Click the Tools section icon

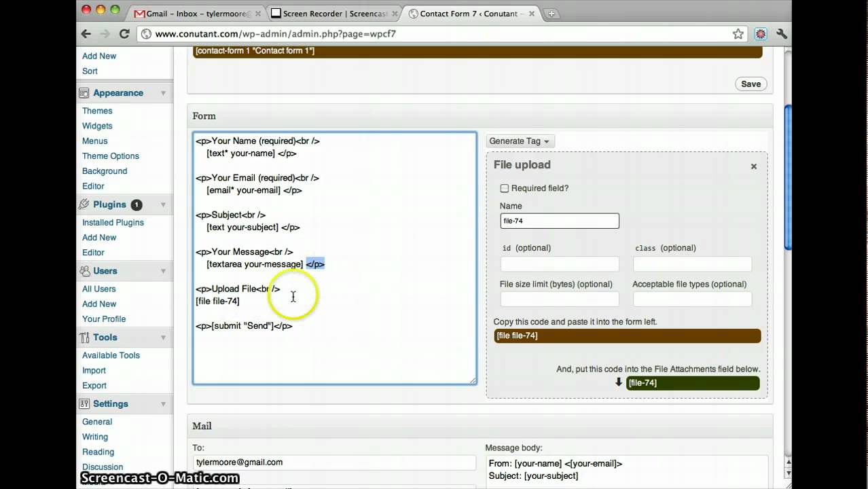click(x=84, y=338)
